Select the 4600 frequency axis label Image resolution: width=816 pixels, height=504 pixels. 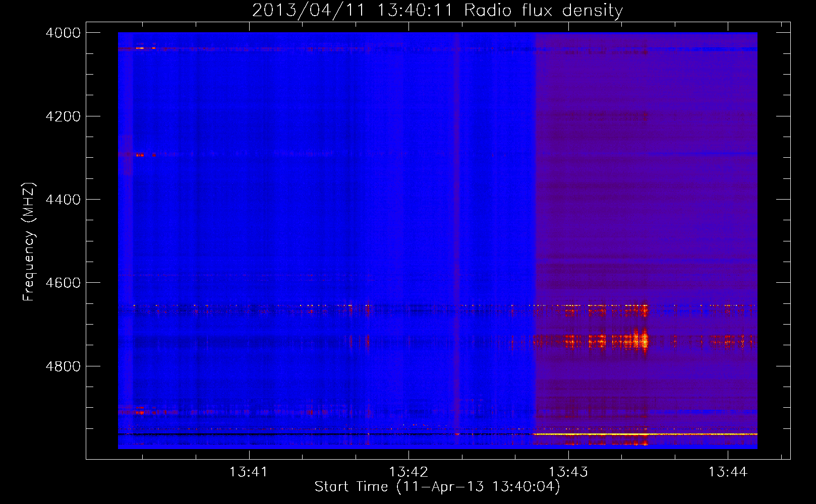63,283
